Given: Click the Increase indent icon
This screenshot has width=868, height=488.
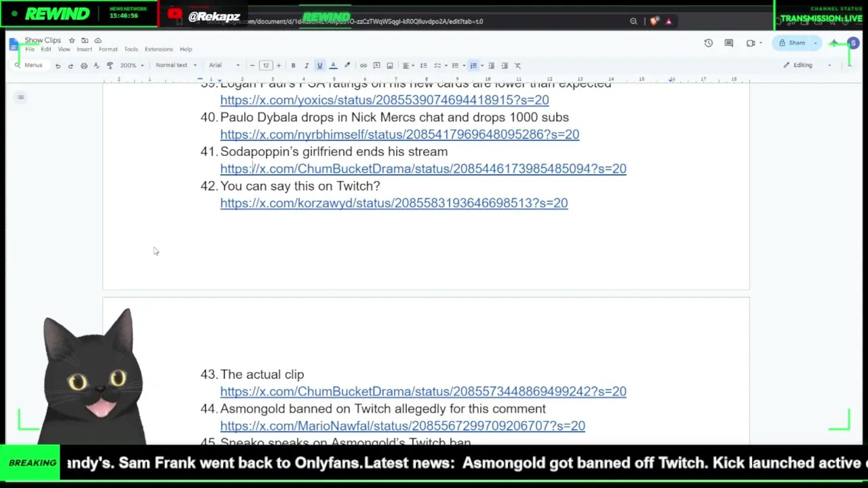Looking at the screenshot, I should tap(505, 66).
